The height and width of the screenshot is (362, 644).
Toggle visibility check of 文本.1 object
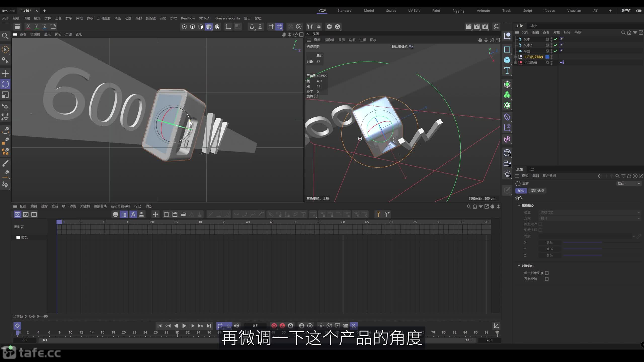tap(555, 45)
